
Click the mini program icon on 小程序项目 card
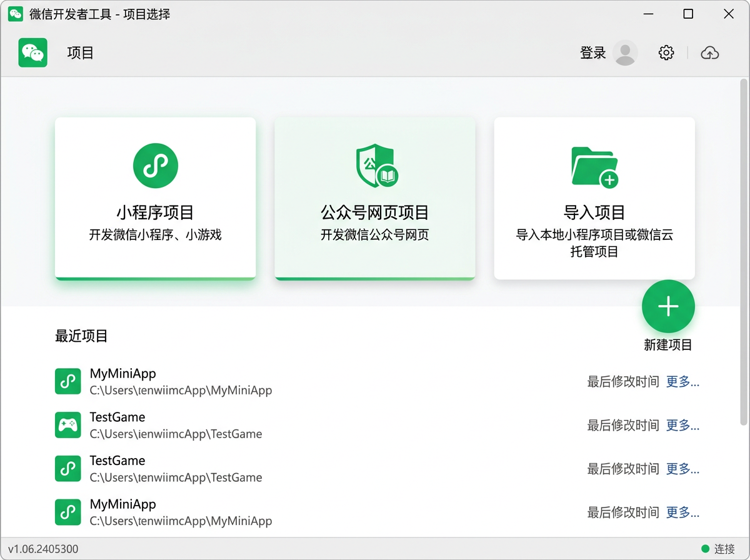pyautogui.click(x=156, y=166)
